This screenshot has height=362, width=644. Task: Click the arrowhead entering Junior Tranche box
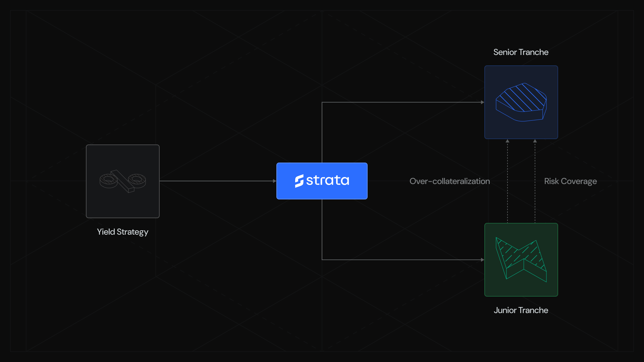(x=482, y=260)
